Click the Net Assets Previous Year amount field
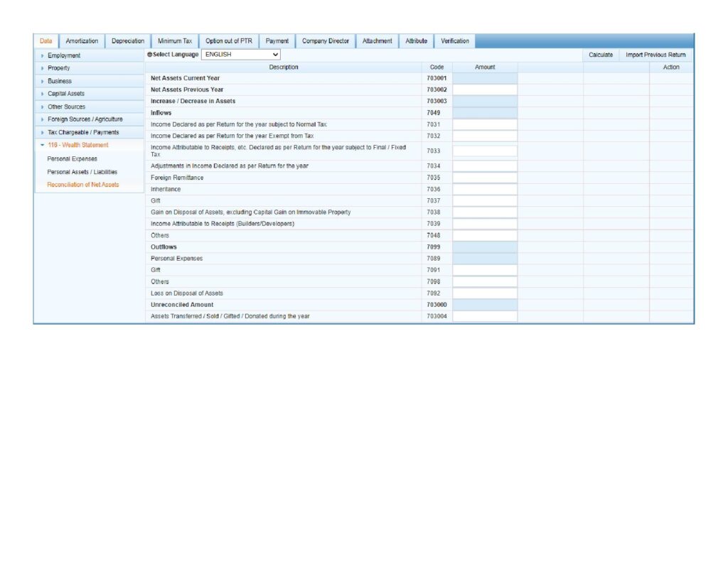This screenshot has width=728, height=562. pyautogui.click(x=485, y=90)
